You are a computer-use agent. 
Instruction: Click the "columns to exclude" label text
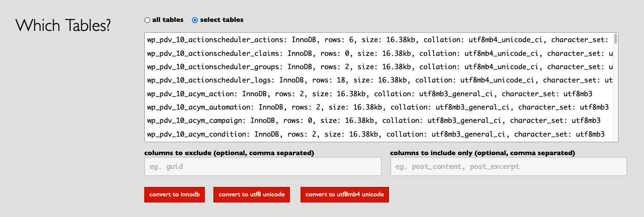tap(229, 153)
